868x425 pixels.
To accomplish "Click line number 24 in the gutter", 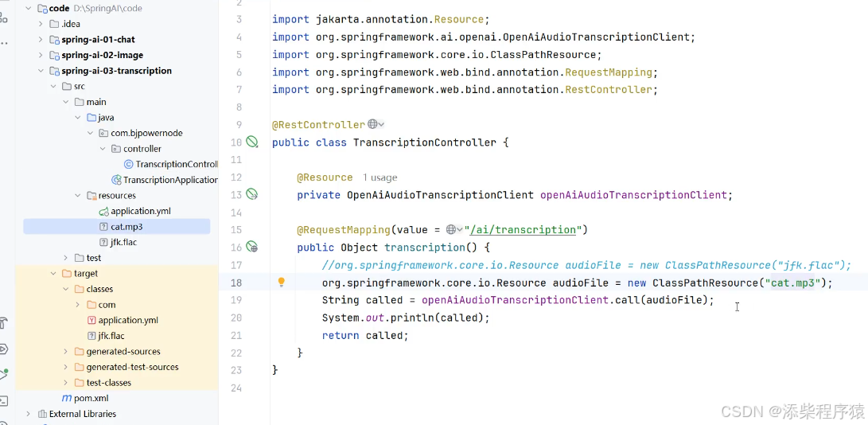I will coord(235,388).
